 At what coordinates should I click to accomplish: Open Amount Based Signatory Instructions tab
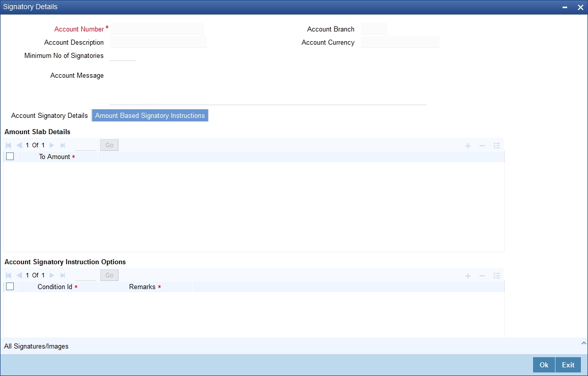(150, 115)
